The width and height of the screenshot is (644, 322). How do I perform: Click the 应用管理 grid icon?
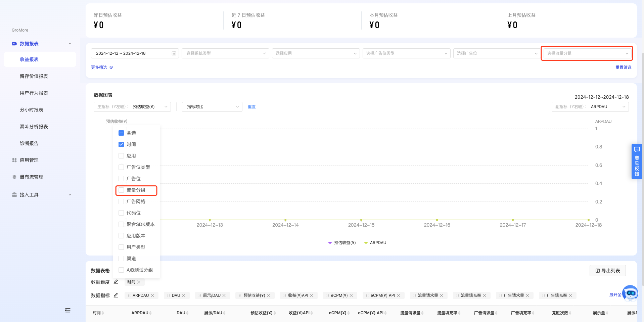click(14, 160)
